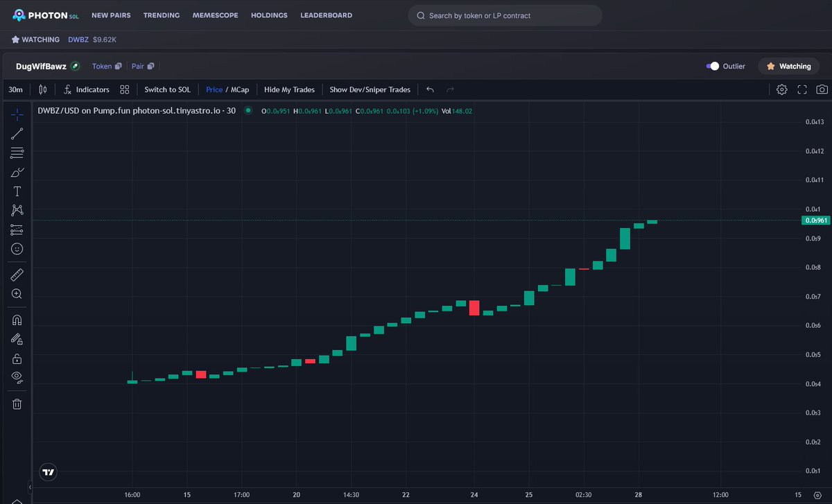Open MEMESCOPE in top navigation

[x=216, y=15]
